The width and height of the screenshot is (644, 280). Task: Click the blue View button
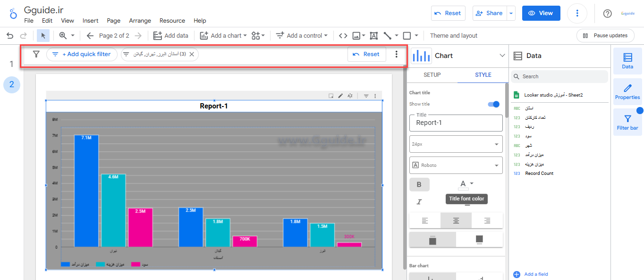pyautogui.click(x=541, y=13)
